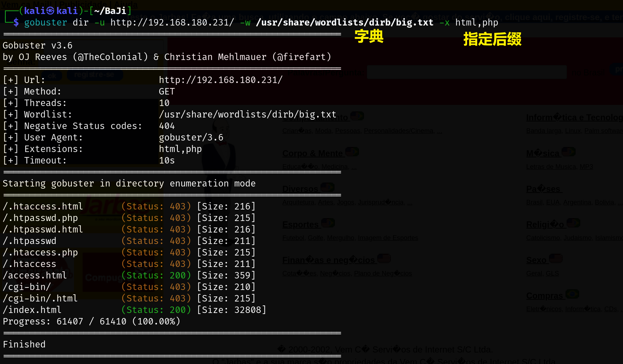
Task: Click inside the search text field
Action: (466, 72)
